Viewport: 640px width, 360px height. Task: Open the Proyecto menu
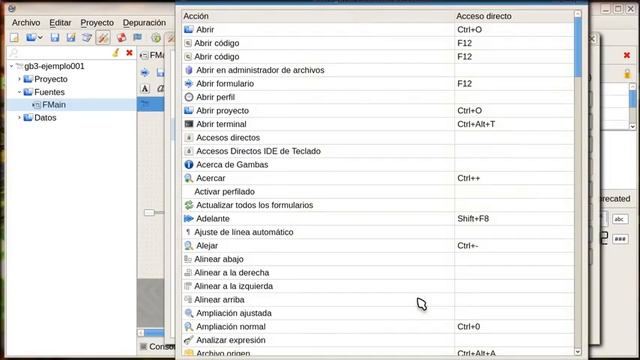pos(97,23)
